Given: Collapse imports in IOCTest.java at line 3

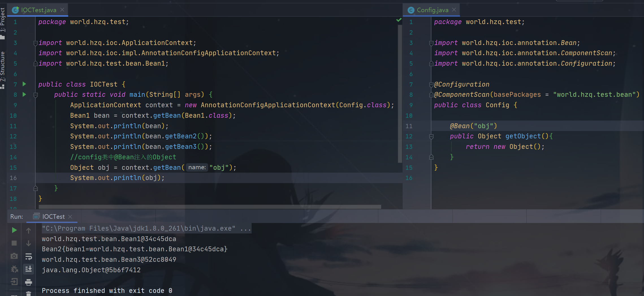Looking at the screenshot, I should 35,43.
